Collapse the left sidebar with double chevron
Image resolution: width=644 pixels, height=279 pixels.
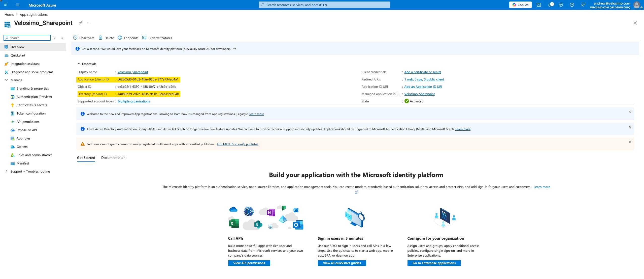pyautogui.click(x=62, y=38)
